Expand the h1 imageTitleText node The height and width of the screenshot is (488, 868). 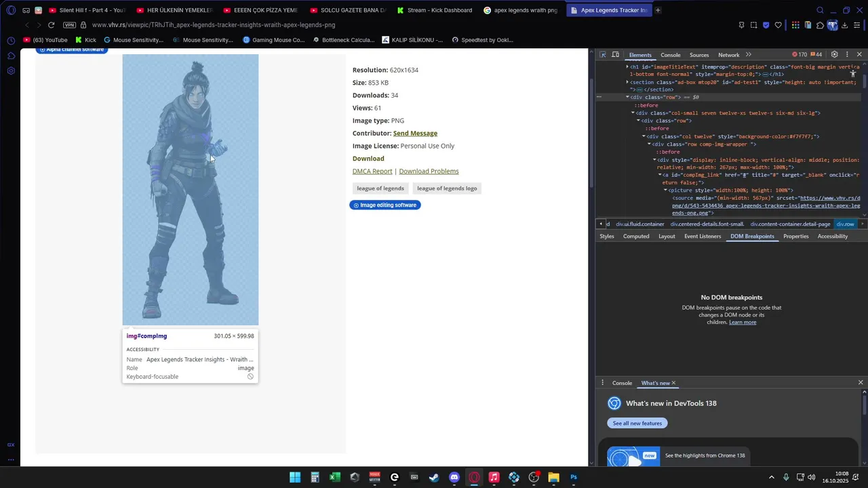[627, 67]
